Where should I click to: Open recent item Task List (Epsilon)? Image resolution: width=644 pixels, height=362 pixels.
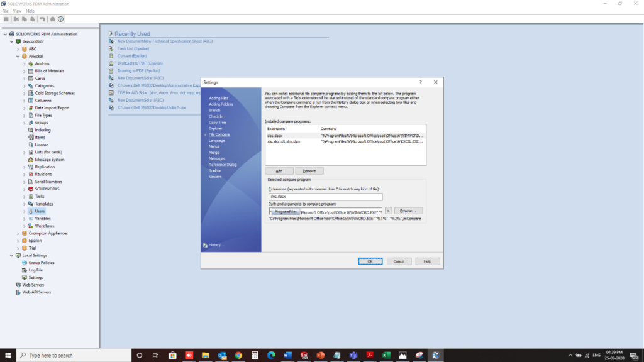coord(133,49)
